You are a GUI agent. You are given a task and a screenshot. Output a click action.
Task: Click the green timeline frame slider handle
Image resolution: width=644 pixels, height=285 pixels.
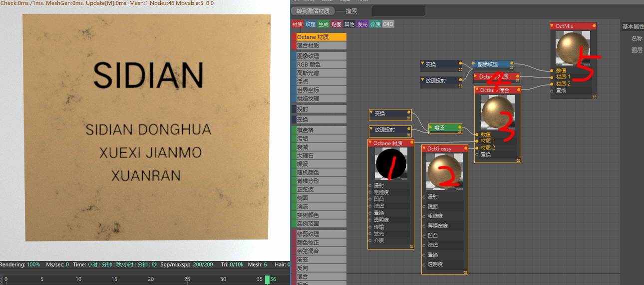[267, 279]
